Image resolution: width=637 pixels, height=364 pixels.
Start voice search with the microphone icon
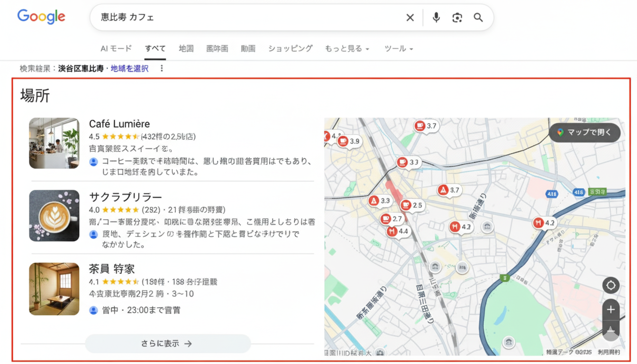click(x=436, y=18)
